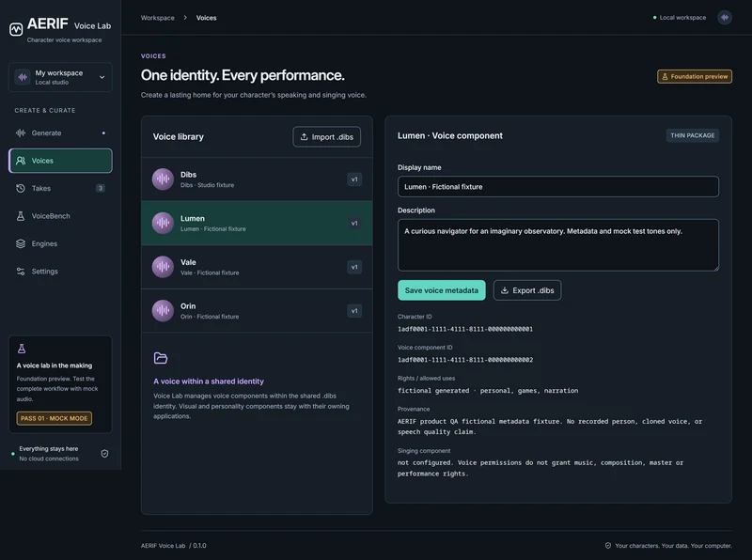Select the Vale voice row
This screenshot has width=752, height=560.
coord(257,267)
